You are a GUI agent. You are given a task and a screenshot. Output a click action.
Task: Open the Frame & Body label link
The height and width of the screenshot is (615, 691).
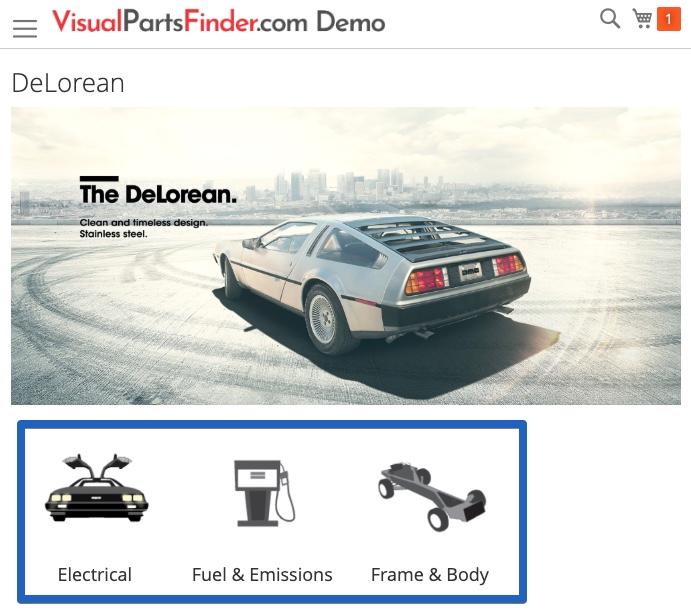point(430,575)
